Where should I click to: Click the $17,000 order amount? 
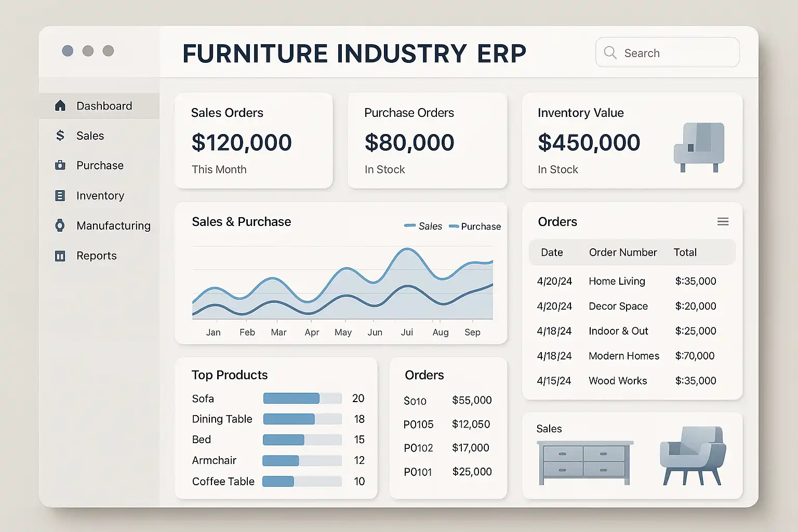(471, 447)
